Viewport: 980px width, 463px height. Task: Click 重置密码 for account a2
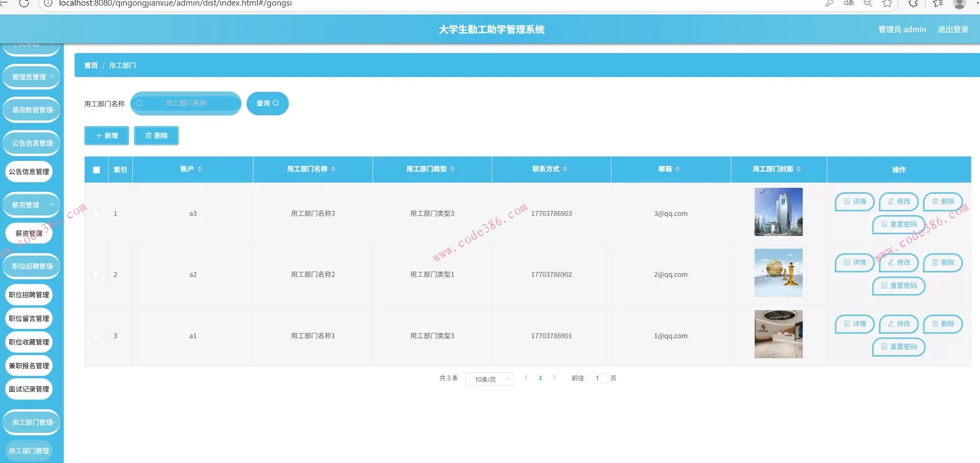pos(899,286)
